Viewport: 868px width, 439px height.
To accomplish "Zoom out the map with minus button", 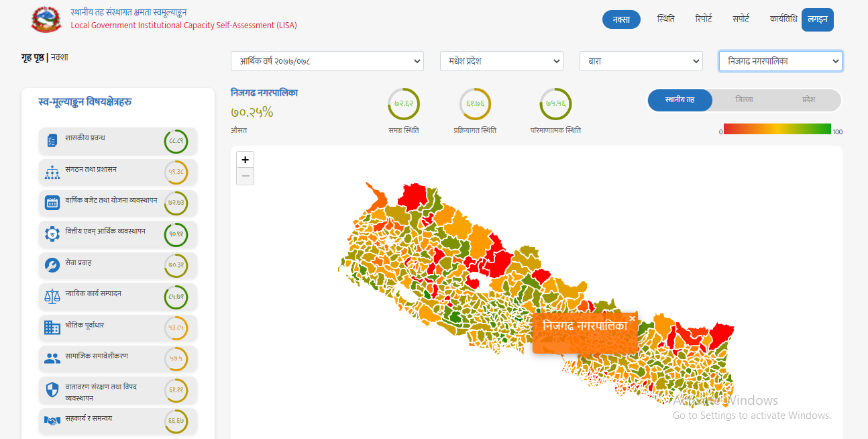I will pos(246,177).
